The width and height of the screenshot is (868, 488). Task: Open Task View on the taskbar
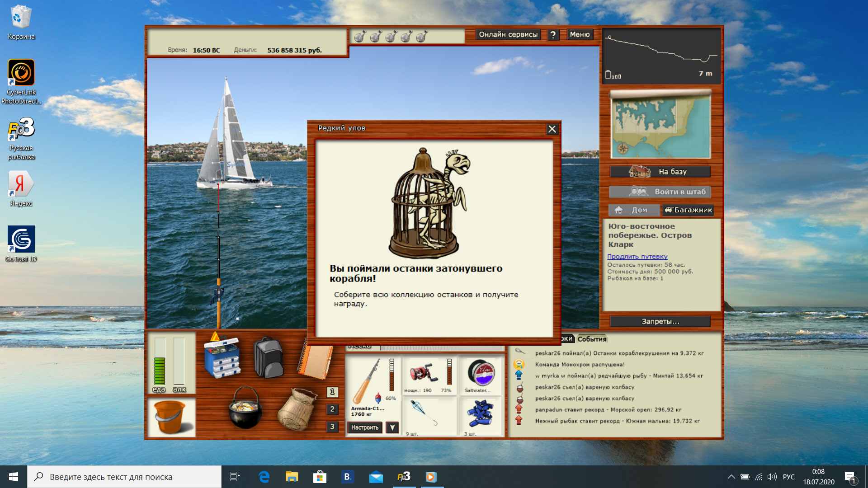(235, 477)
